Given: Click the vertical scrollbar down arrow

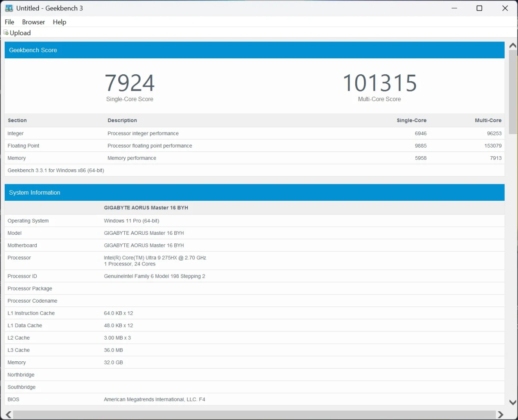Looking at the screenshot, I should coord(513,402).
